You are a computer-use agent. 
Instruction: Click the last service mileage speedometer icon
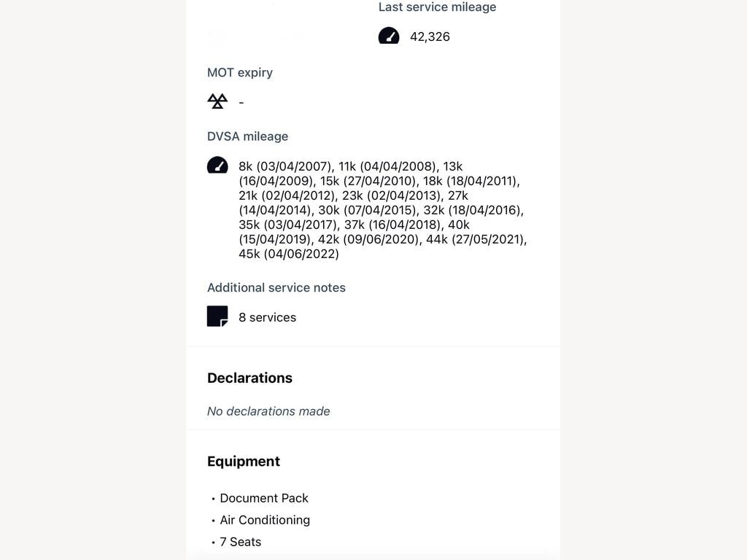[x=389, y=36]
